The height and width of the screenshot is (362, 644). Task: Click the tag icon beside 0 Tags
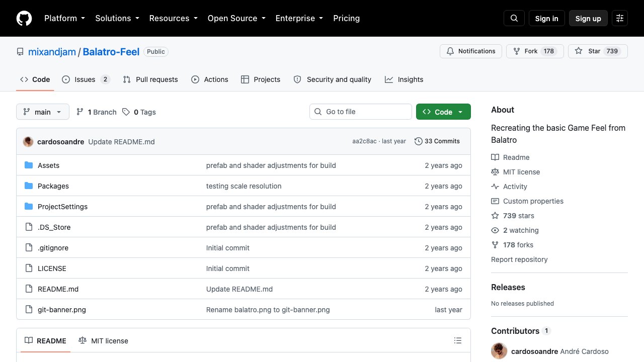(126, 112)
